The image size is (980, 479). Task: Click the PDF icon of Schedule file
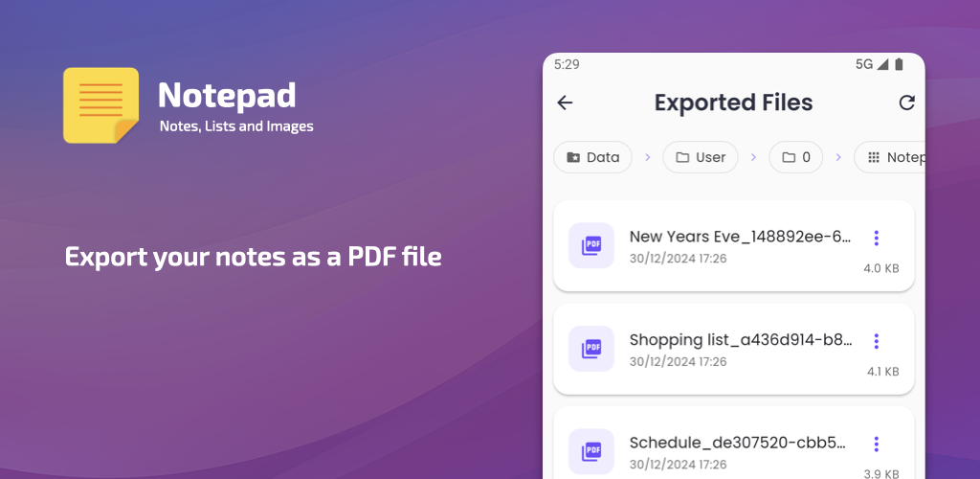point(591,451)
